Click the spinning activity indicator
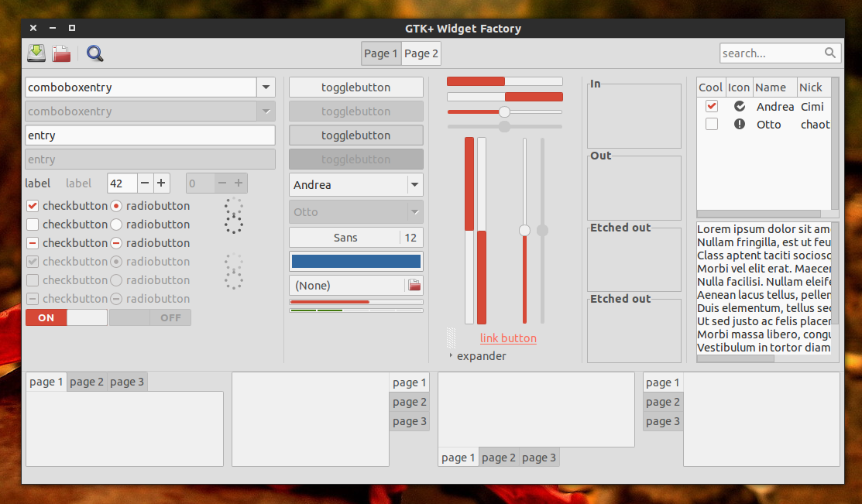This screenshot has width=862, height=504. tap(233, 216)
